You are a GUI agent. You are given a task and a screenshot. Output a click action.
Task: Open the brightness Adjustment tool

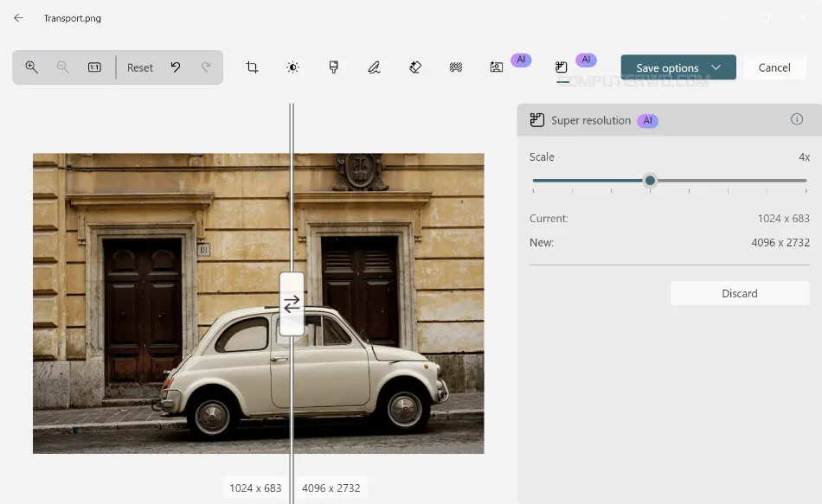(293, 67)
